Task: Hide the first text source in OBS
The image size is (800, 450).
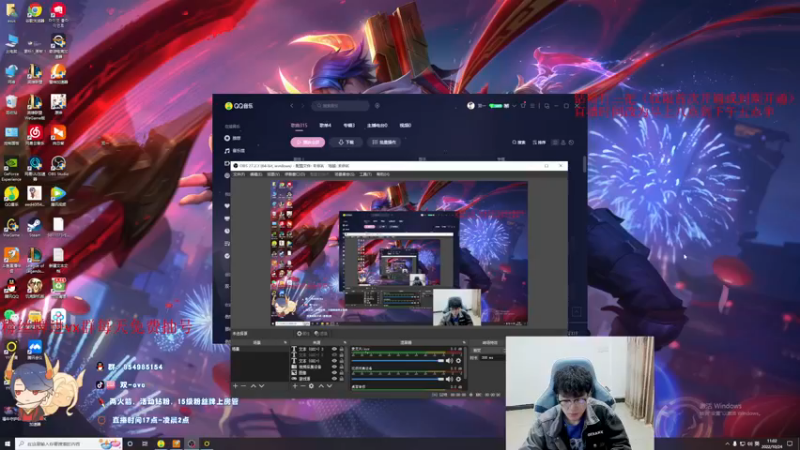Action: point(334,349)
